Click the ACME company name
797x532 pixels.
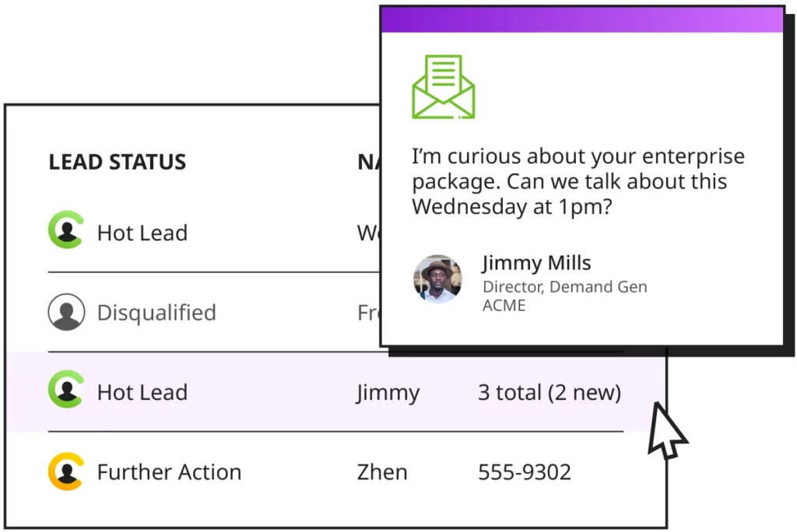click(504, 306)
